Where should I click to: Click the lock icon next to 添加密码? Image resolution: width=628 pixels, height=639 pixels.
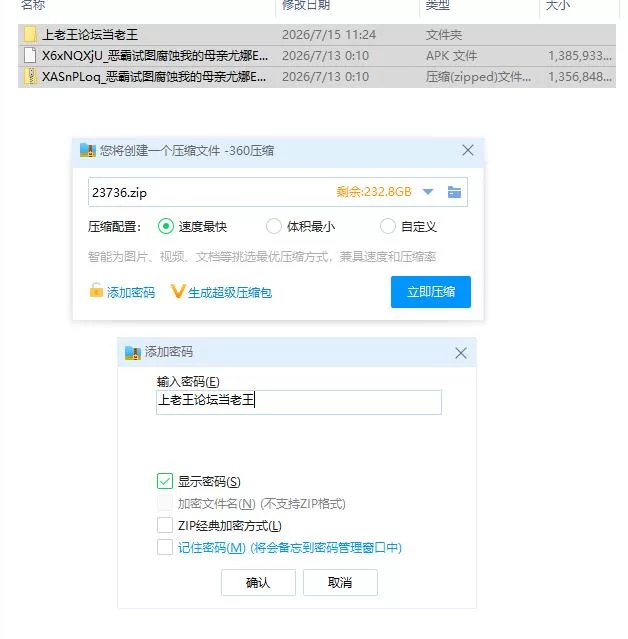tap(96, 291)
